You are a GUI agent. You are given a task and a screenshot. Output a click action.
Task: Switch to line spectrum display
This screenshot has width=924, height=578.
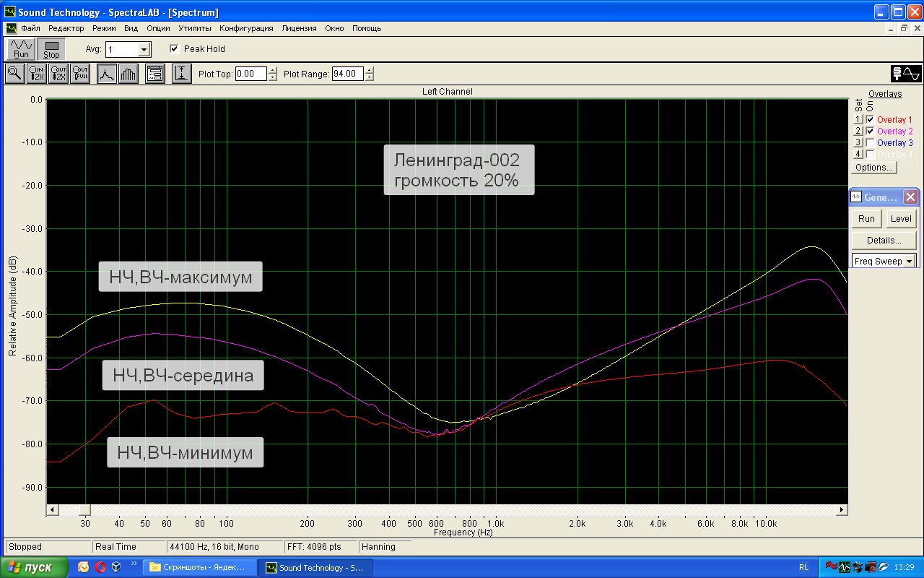point(107,74)
